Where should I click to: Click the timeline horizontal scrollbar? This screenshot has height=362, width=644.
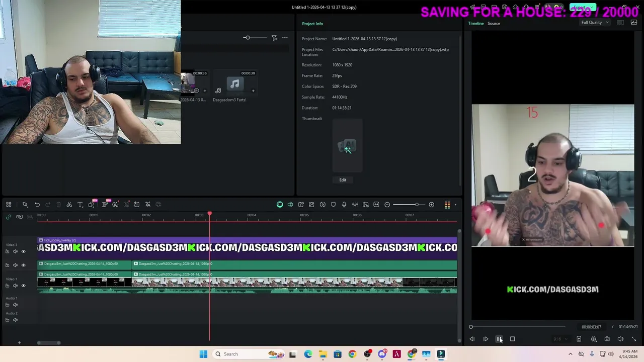coord(49,343)
